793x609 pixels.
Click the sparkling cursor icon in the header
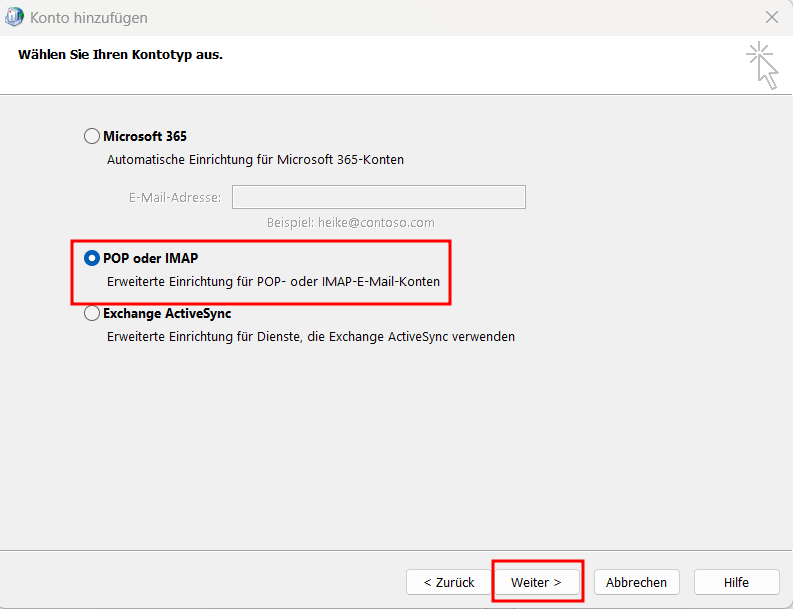[x=762, y=65]
